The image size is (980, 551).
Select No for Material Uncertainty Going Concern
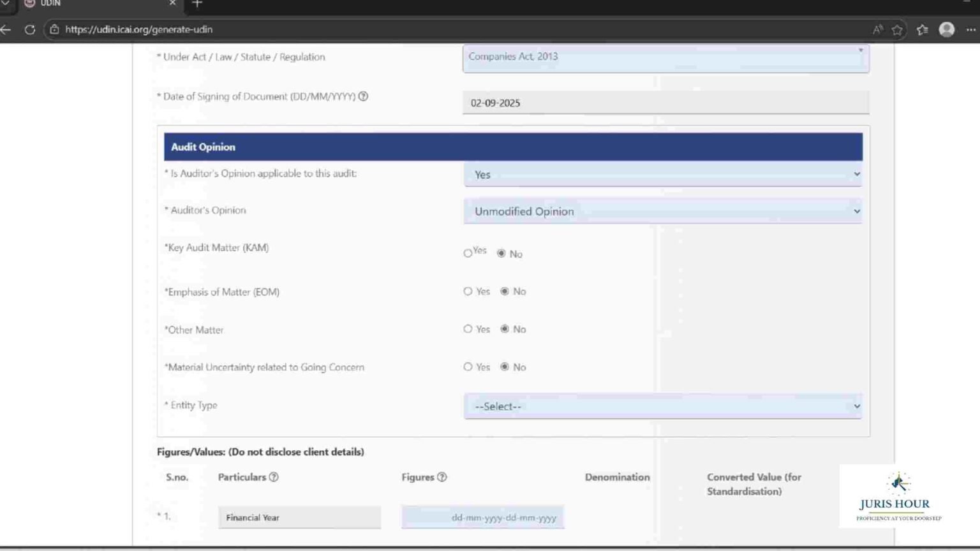tap(504, 367)
